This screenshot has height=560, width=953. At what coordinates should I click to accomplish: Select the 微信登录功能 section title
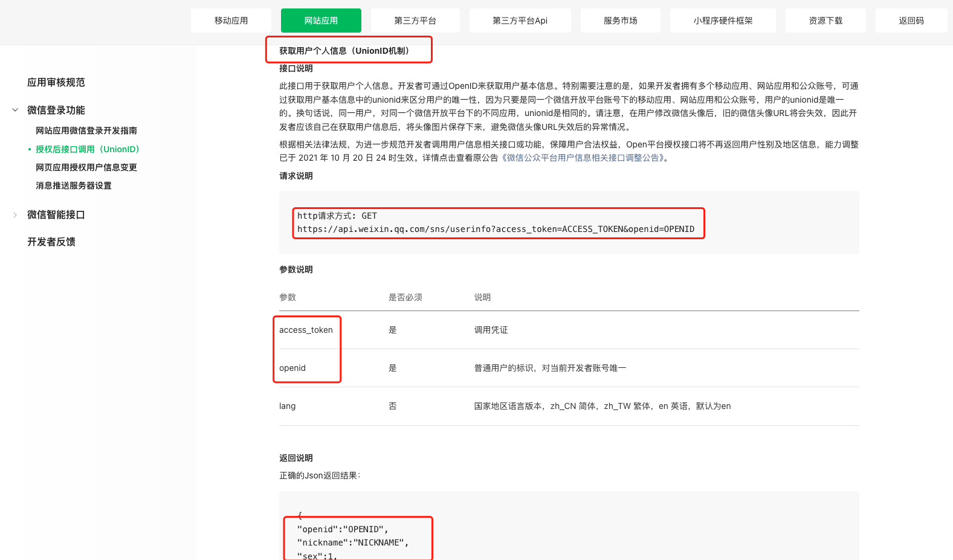point(56,110)
